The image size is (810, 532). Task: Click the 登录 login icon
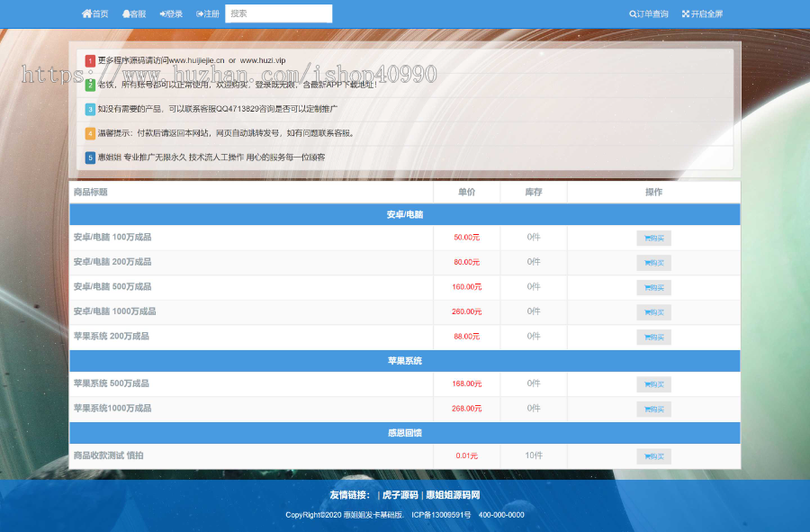click(164, 14)
